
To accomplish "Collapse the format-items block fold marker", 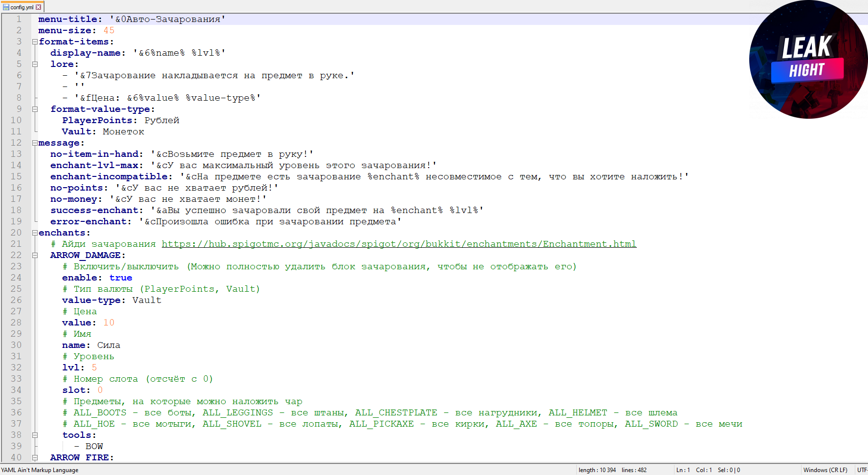I will pyautogui.click(x=35, y=42).
